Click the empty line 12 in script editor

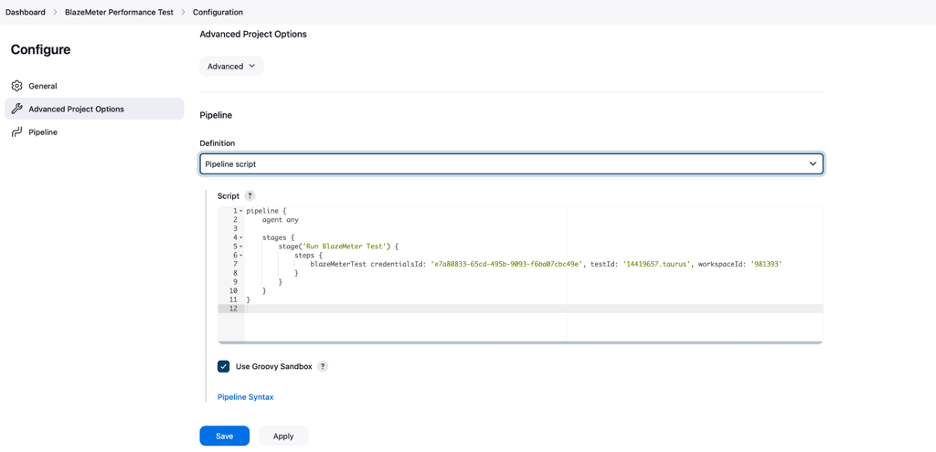point(534,309)
